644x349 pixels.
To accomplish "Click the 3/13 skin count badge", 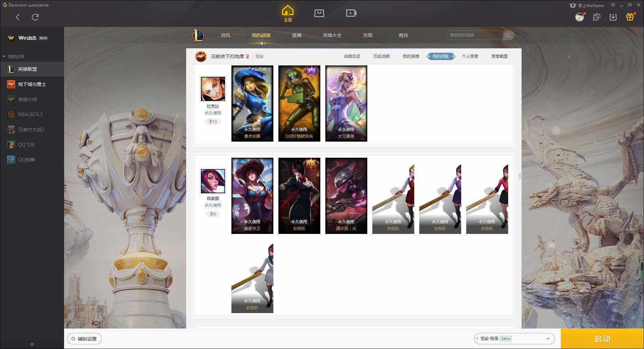I will click(213, 121).
